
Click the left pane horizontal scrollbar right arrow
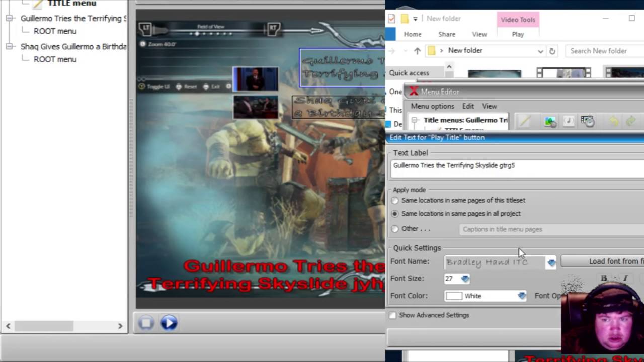click(120, 326)
